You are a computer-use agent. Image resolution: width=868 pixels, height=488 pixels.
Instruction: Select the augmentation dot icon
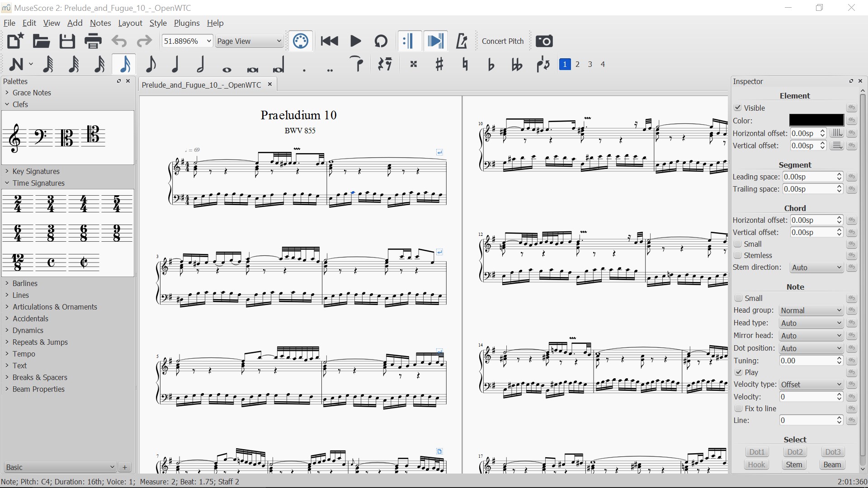304,67
